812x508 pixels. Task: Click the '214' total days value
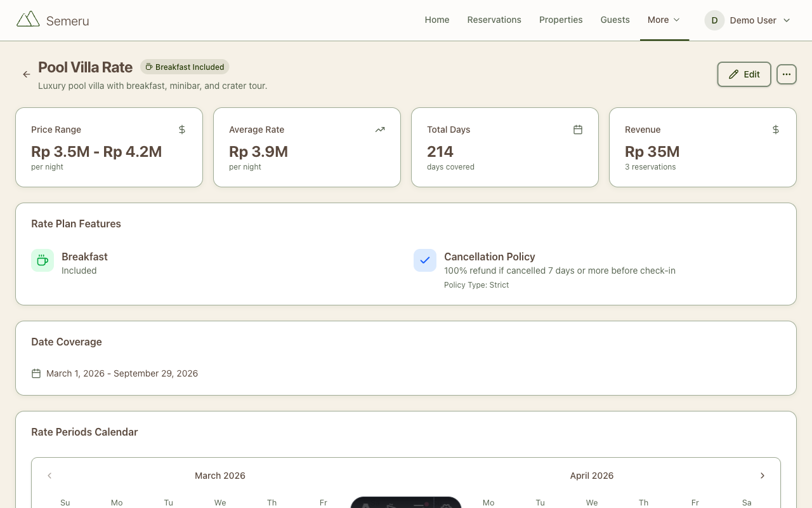440,152
